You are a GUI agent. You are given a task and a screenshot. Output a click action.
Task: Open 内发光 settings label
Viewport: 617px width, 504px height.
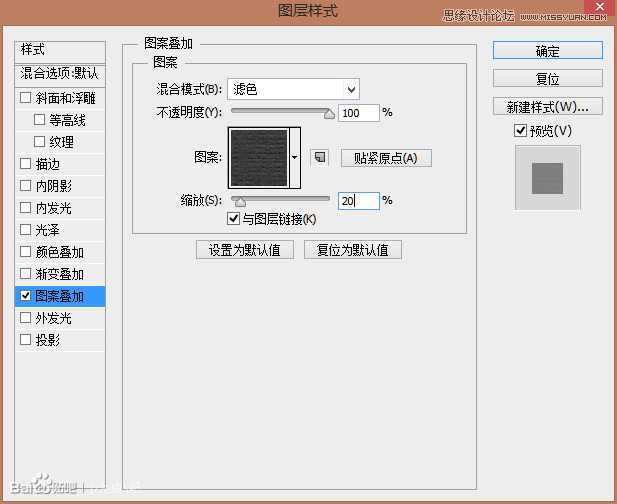tap(54, 208)
